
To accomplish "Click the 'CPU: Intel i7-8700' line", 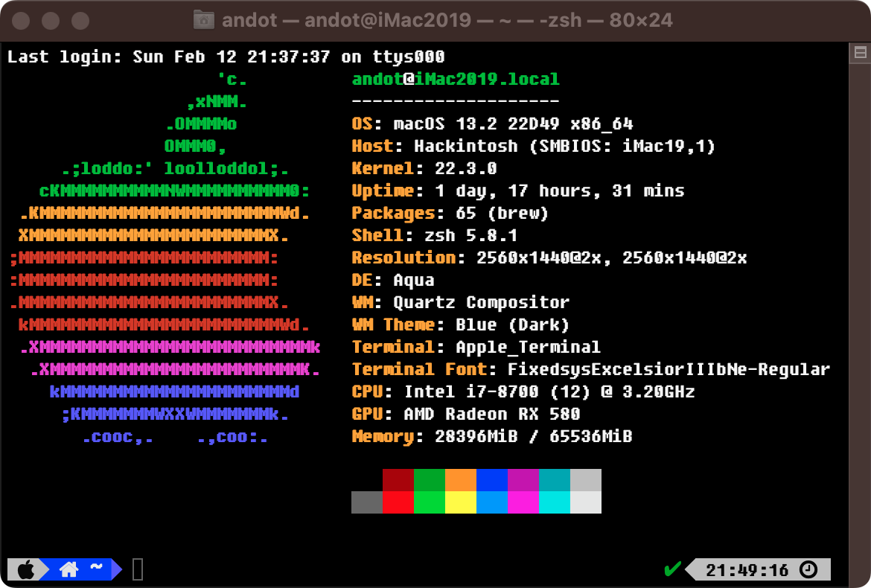I will 523,392.
